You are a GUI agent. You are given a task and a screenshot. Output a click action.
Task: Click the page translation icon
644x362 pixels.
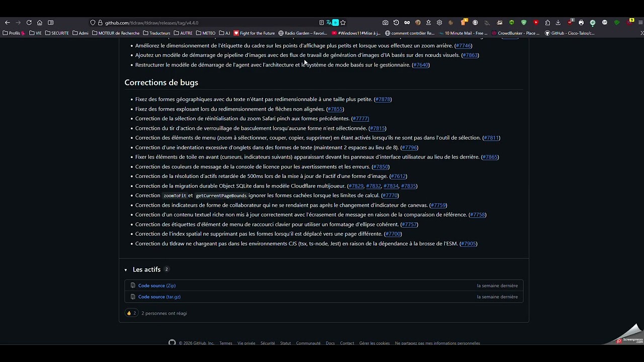pyautogui.click(x=329, y=23)
